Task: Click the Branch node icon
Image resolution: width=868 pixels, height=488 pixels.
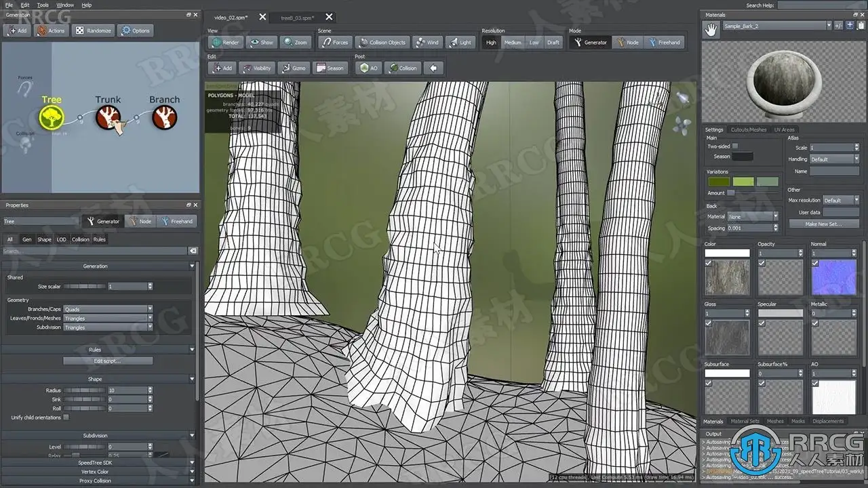Action: 164,119
